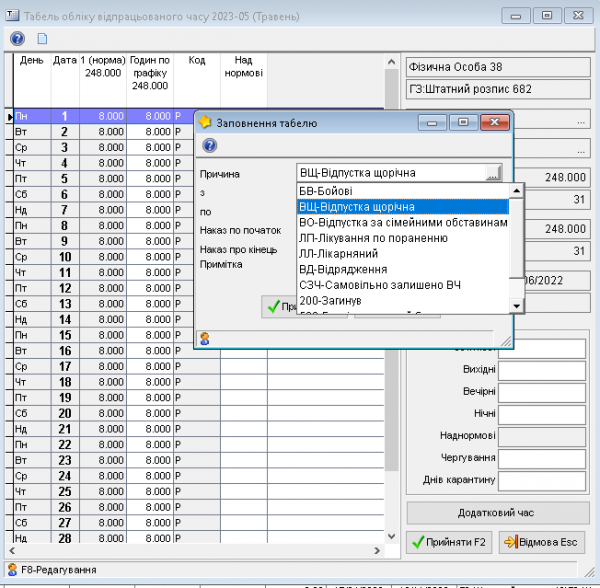
Task: Click the help icon in main toolbar
Action: pyautogui.click(x=17, y=39)
